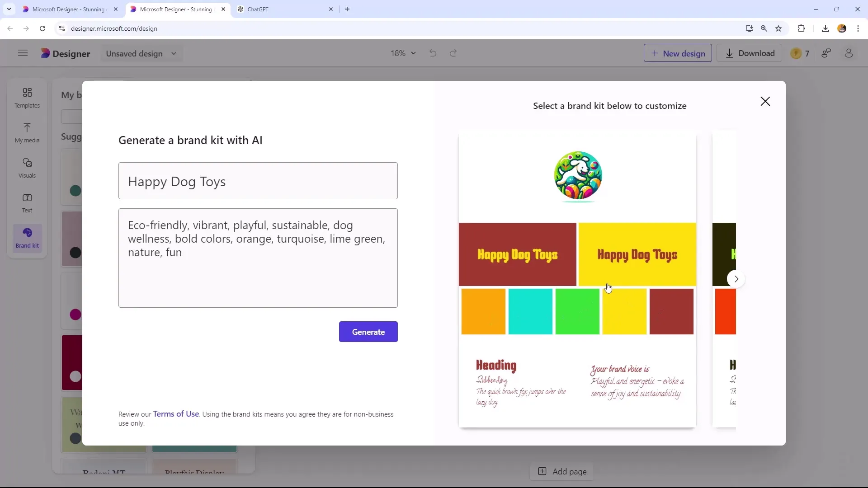Redo the last action

click(x=453, y=53)
